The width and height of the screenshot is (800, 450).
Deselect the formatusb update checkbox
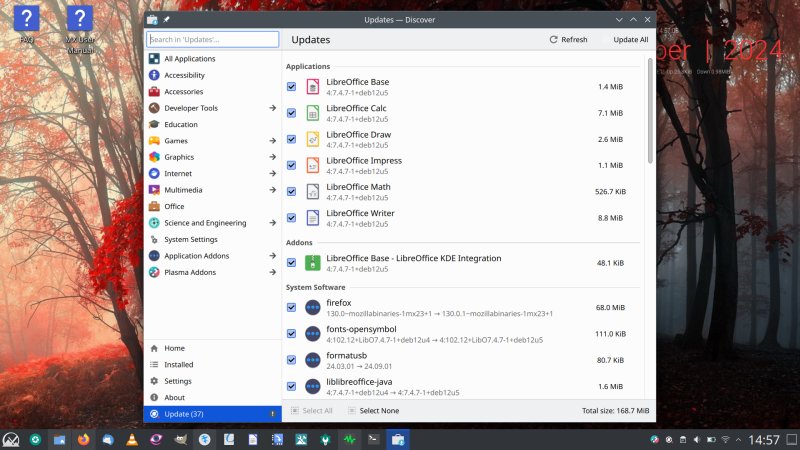291,360
